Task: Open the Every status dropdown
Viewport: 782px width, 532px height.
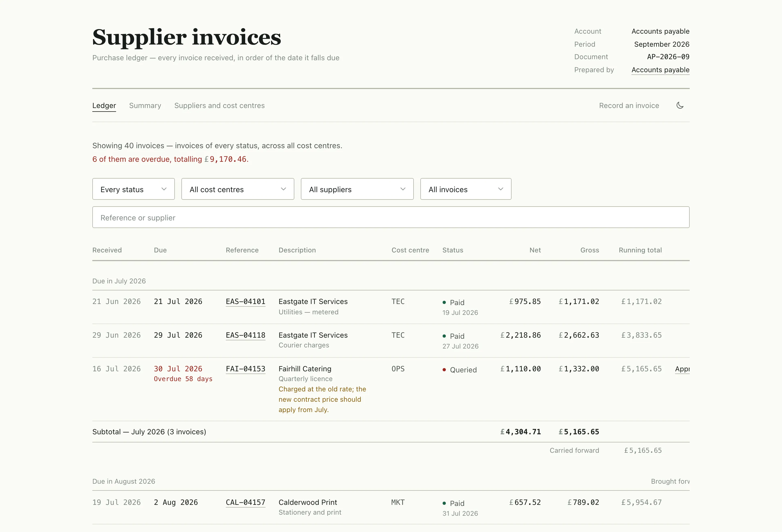Action: 133,189
